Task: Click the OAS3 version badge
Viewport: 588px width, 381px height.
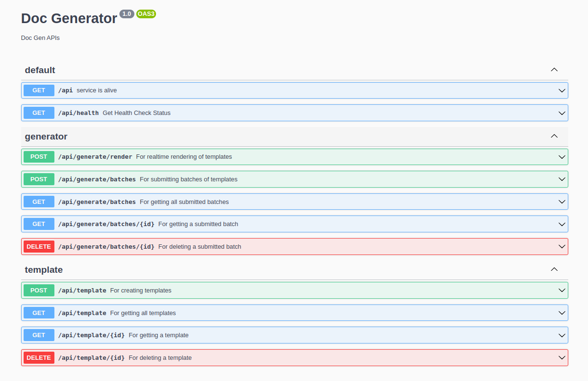Action: 146,14
